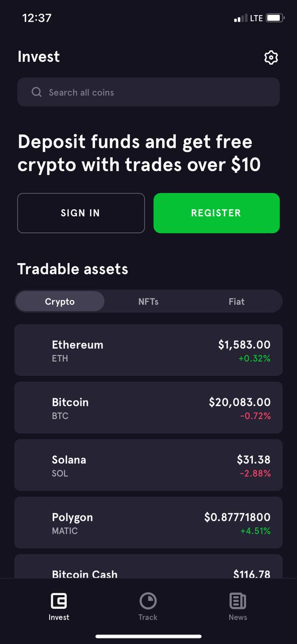Tap the LTE signal indicator
This screenshot has width=297, height=644.
pyautogui.click(x=249, y=18)
